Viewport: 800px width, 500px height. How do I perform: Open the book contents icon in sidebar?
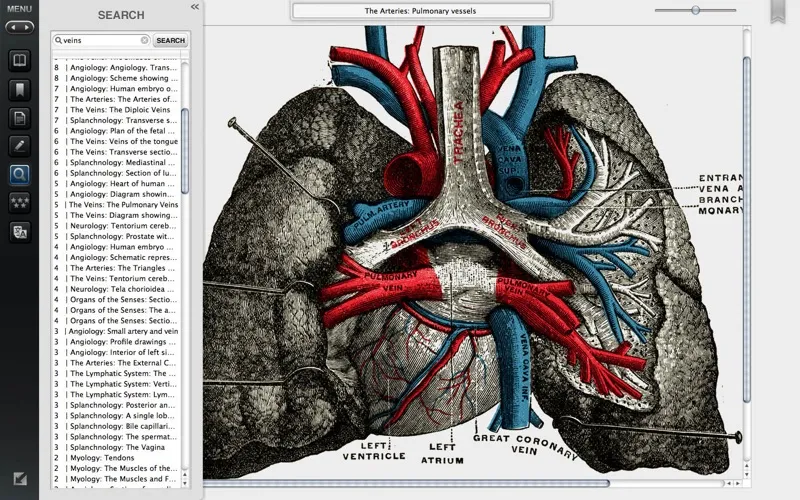[x=19, y=61]
